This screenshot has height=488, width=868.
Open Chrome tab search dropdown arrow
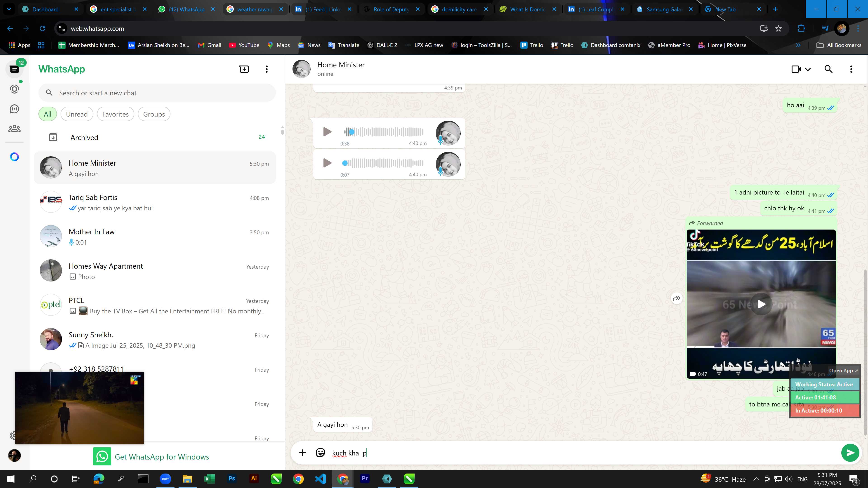pos(9,9)
